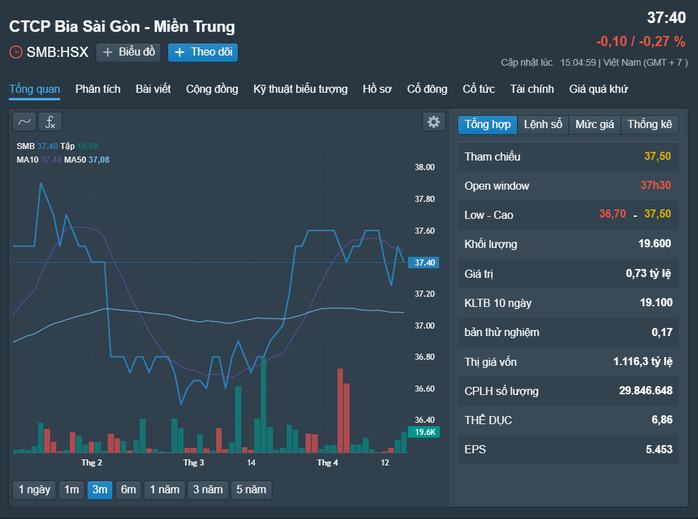698x519 pixels.
Task: Open the fx indicators icon
Action: point(50,122)
